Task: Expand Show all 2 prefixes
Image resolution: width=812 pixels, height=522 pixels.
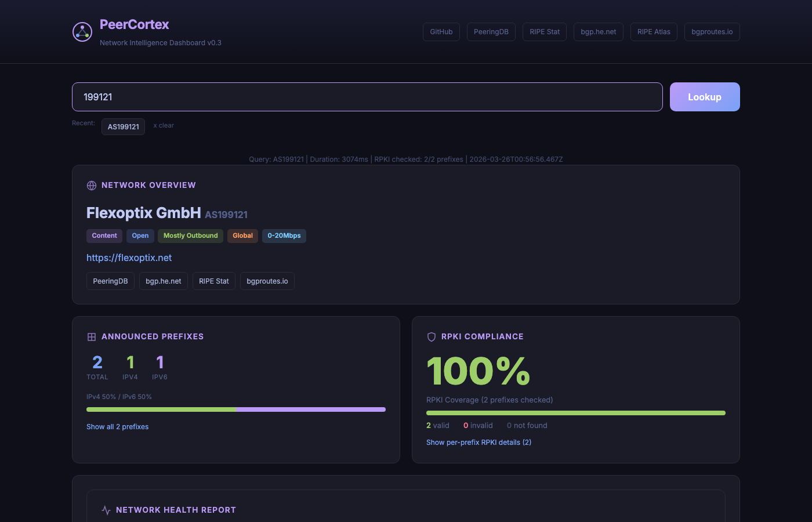Action: tap(117, 427)
